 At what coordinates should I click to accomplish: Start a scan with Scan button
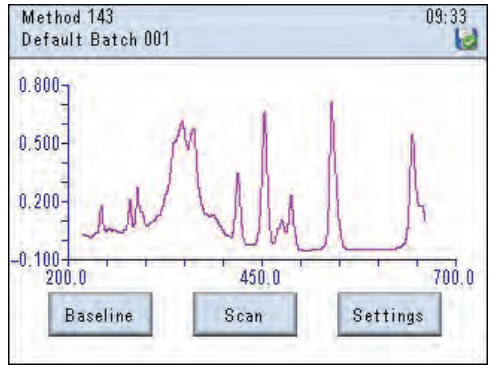point(245,314)
